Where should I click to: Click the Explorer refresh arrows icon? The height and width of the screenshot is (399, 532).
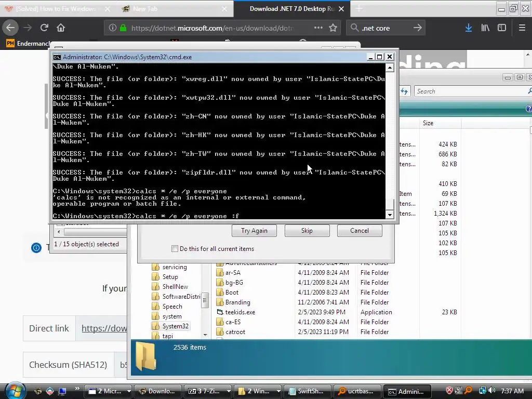click(x=404, y=91)
